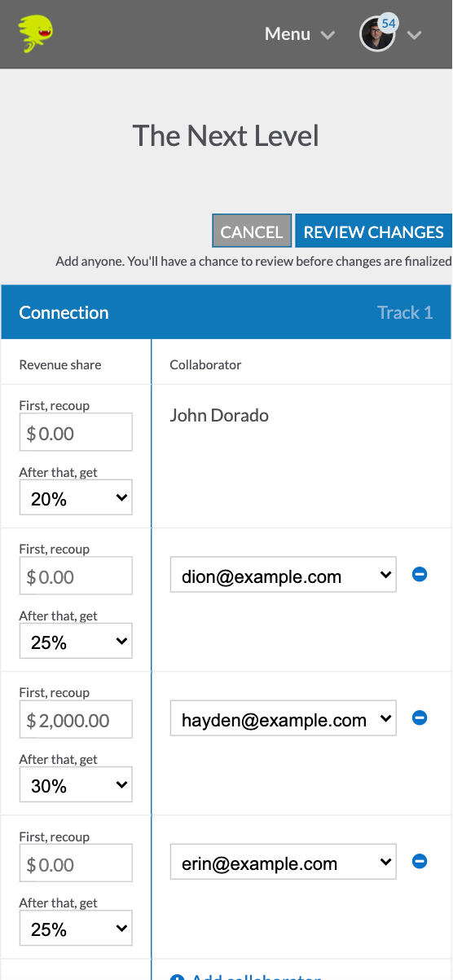Remove the dion@example.com collaborator

[420, 574]
